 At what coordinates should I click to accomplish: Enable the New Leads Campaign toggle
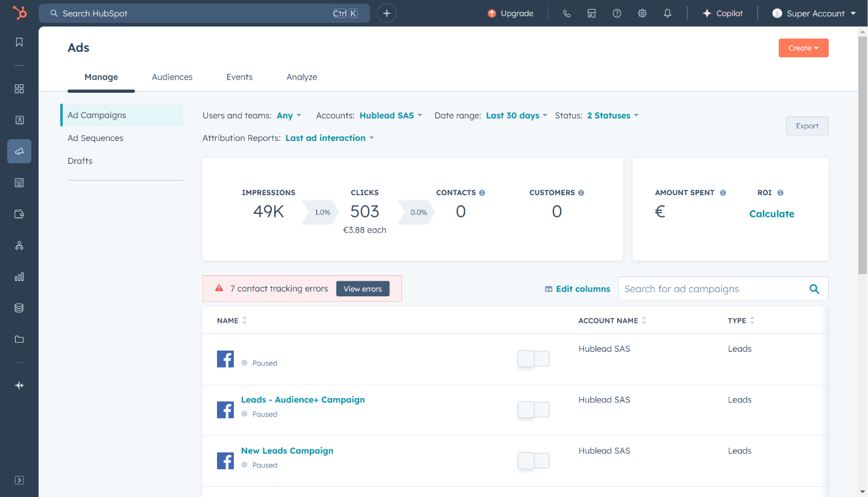pos(533,461)
